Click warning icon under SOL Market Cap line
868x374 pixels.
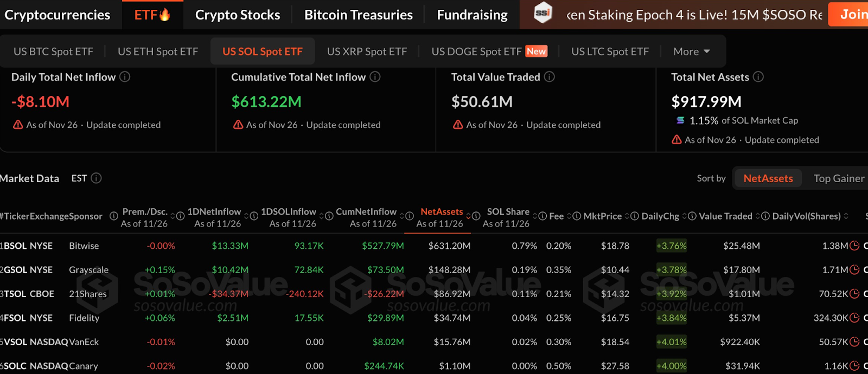point(676,140)
